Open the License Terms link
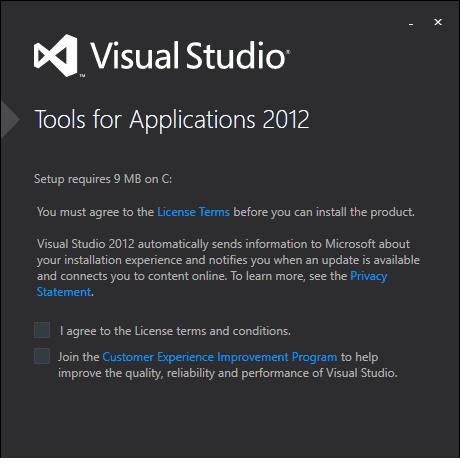460x476 pixels. coord(193,212)
